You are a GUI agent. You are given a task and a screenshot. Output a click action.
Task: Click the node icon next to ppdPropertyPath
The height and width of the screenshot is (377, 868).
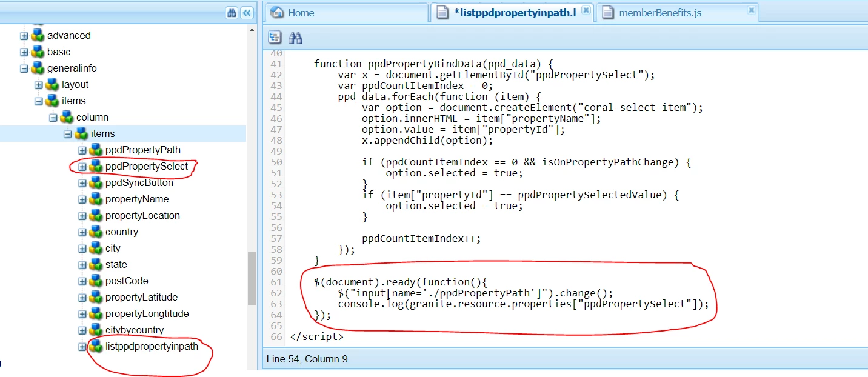tap(96, 150)
